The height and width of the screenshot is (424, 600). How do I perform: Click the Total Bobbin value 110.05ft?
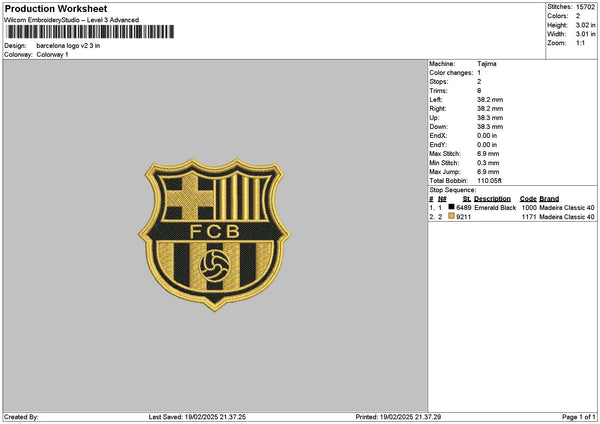point(489,181)
